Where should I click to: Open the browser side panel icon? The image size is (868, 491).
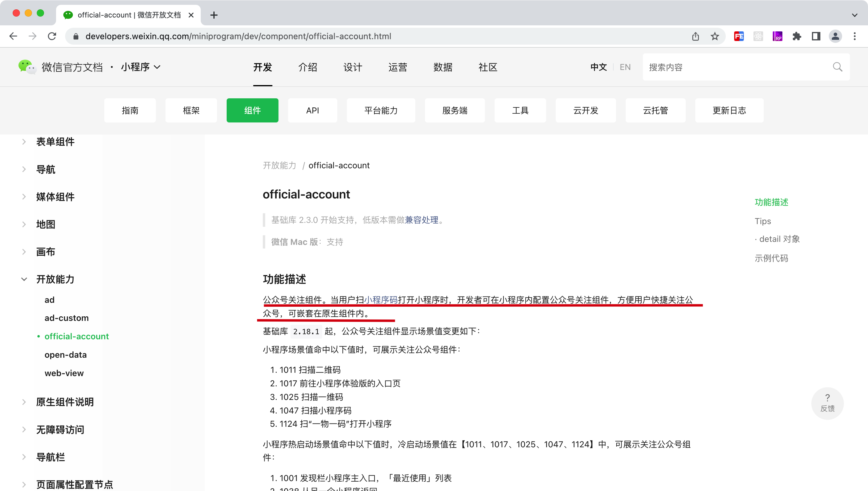tap(816, 36)
